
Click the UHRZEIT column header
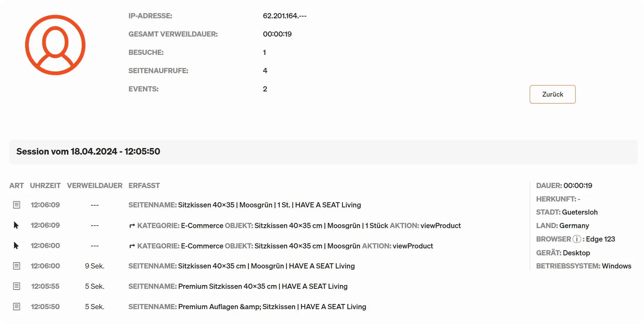coord(45,186)
